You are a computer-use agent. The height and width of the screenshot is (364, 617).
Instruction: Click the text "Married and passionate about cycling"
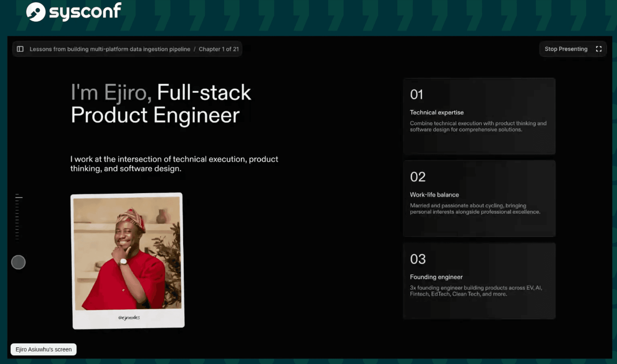tap(456, 205)
